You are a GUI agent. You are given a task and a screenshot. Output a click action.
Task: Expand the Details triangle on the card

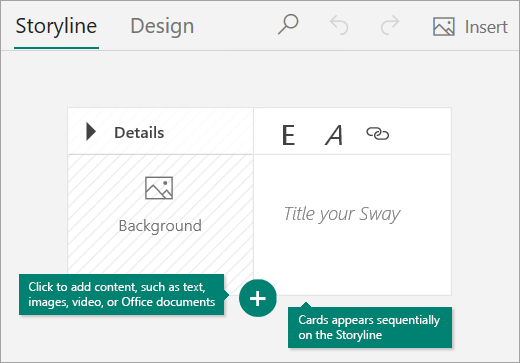[91, 132]
